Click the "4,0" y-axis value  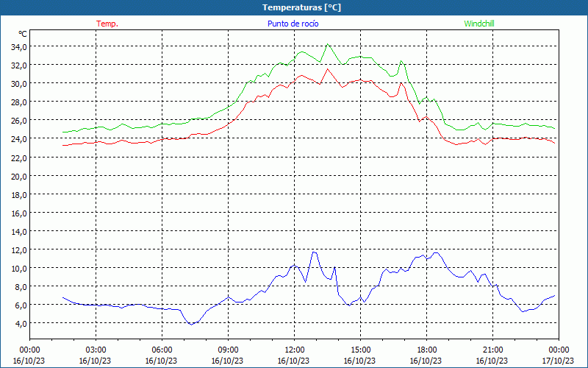[21, 324]
